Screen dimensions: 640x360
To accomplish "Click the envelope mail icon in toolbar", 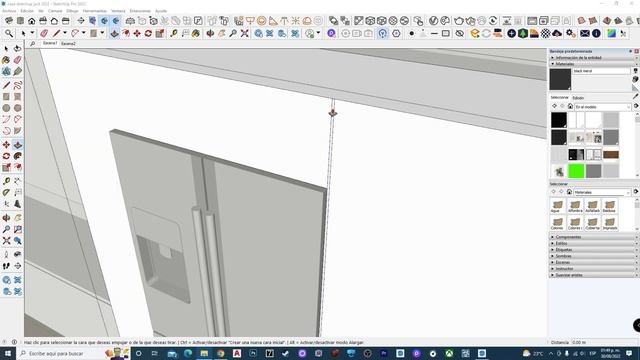I will (585, 33).
